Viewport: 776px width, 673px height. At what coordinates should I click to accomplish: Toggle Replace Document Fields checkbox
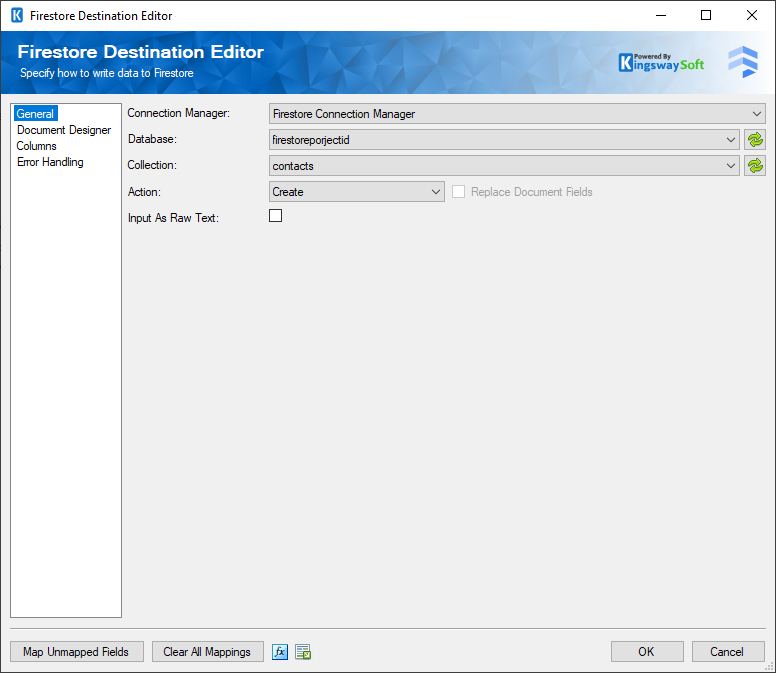pyautogui.click(x=458, y=192)
